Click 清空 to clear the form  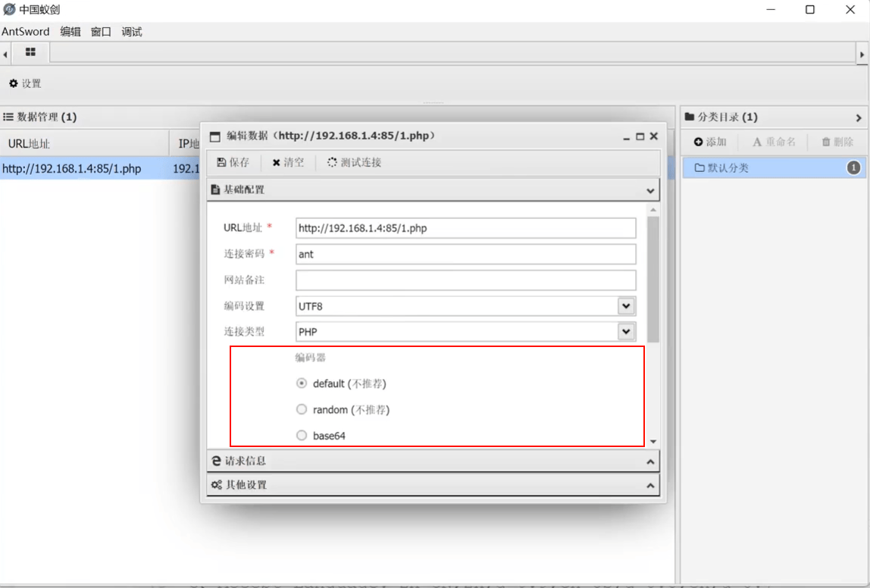(288, 162)
